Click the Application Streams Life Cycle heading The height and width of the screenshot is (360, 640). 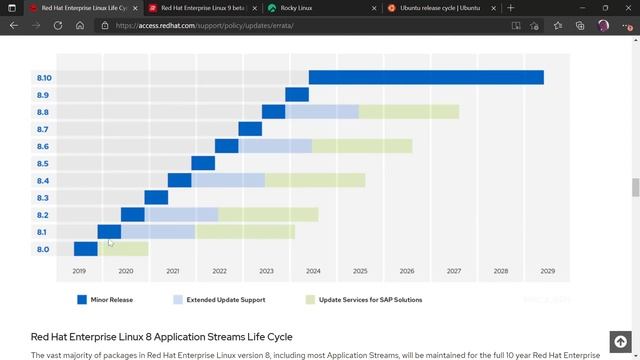click(162, 337)
